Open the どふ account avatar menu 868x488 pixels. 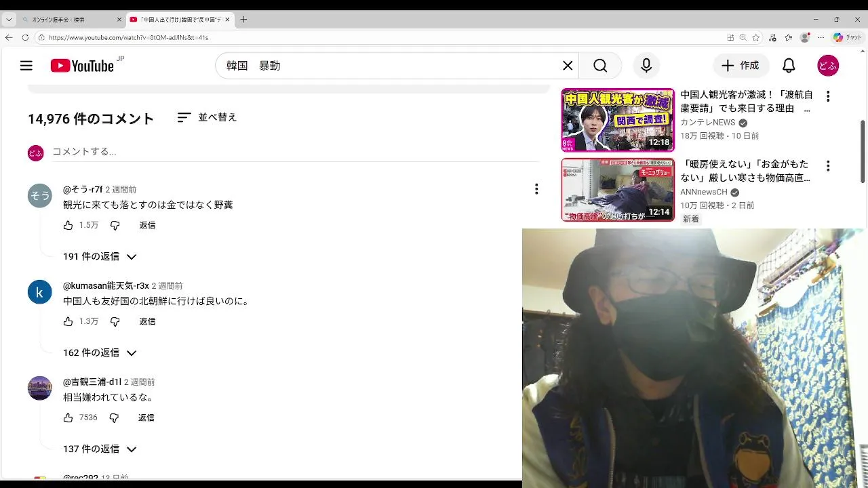coord(828,66)
